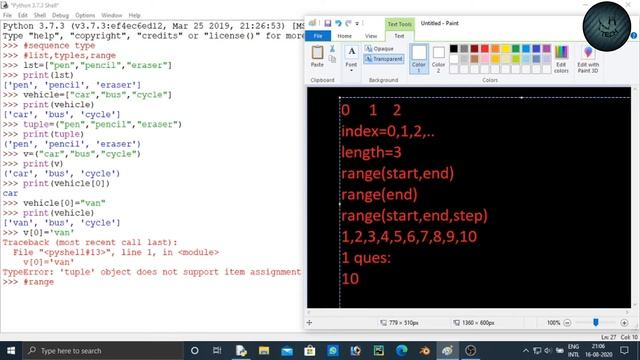Click the Text Tools contextual tab header

pyautogui.click(x=400, y=24)
